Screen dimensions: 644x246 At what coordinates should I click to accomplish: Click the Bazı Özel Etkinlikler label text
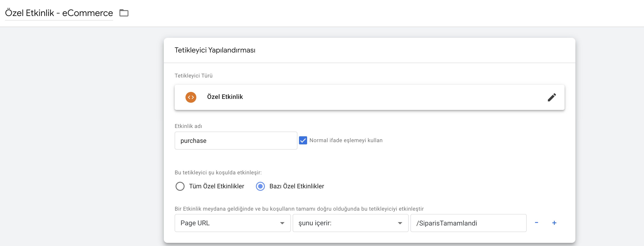pos(297,186)
